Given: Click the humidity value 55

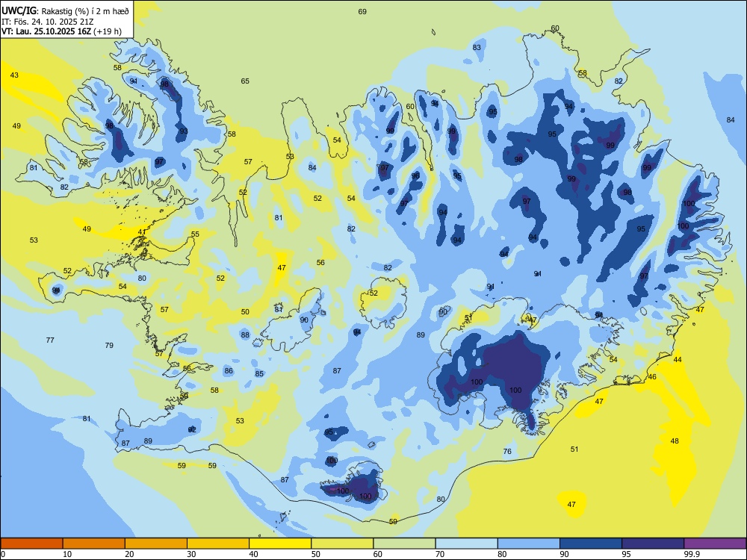Looking at the screenshot, I should point(195,234).
